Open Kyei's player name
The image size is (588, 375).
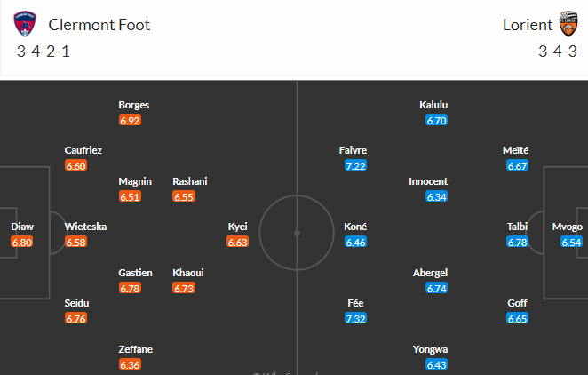coord(237,227)
